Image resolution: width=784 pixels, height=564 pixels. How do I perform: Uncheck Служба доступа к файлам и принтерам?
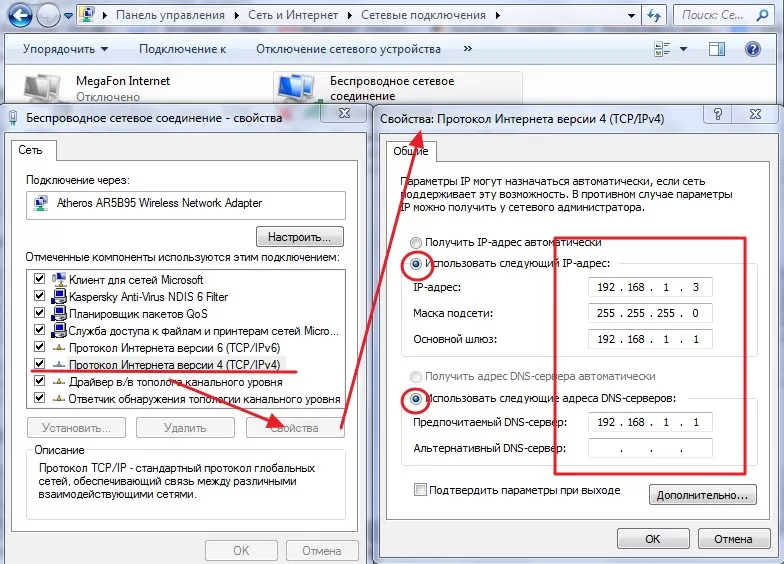coord(40,330)
